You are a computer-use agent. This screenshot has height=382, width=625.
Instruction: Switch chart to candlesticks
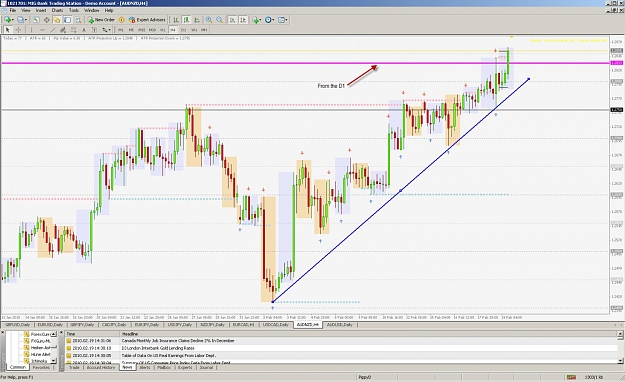tap(186, 20)
